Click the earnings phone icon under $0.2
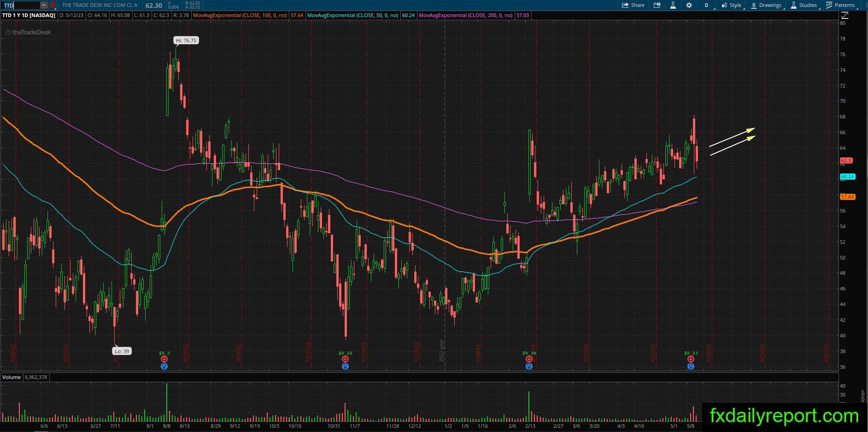Image resolution: width=868 pixels, height=432 pixels. (164, 359)
